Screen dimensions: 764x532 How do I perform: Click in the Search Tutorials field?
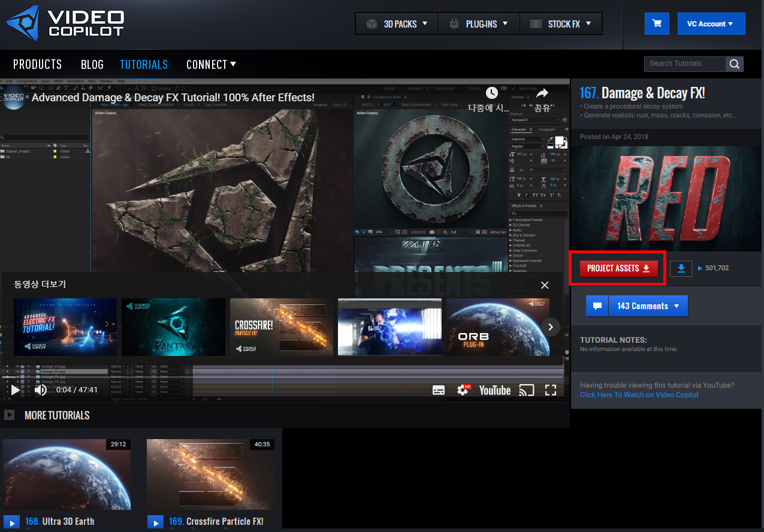[x=685, y=64]
